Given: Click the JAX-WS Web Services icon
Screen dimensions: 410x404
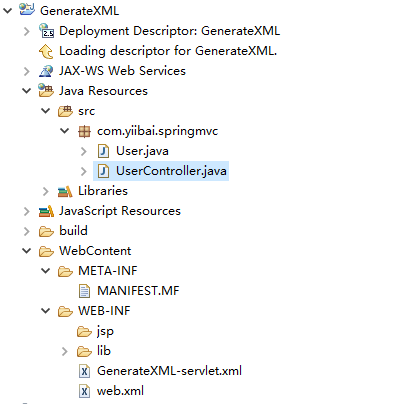Looking at the screenshot, I should click(x=46, y=71).
